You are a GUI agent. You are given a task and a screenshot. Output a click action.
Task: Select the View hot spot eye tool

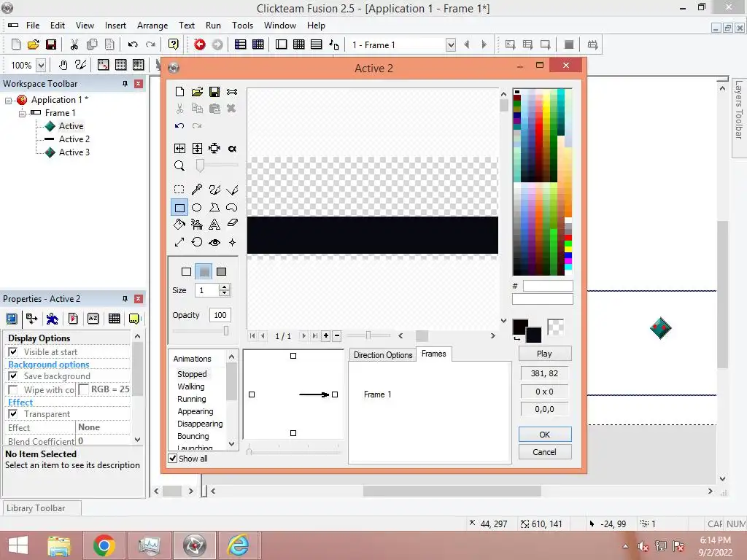point(214,242)
